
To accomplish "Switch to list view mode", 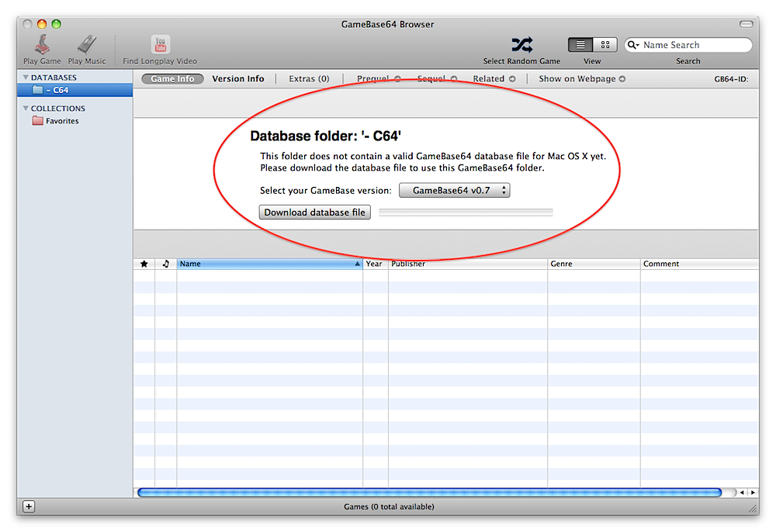I will coord(580,45).
